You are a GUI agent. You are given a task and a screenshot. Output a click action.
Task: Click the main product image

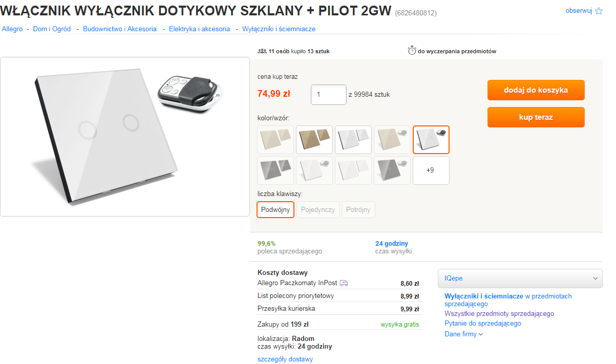[x=125, y=137]
